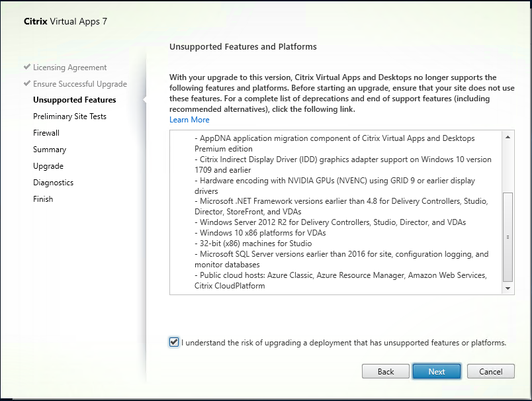Click the 'AppDNA application migration component' line

click(x=335, y=144)
